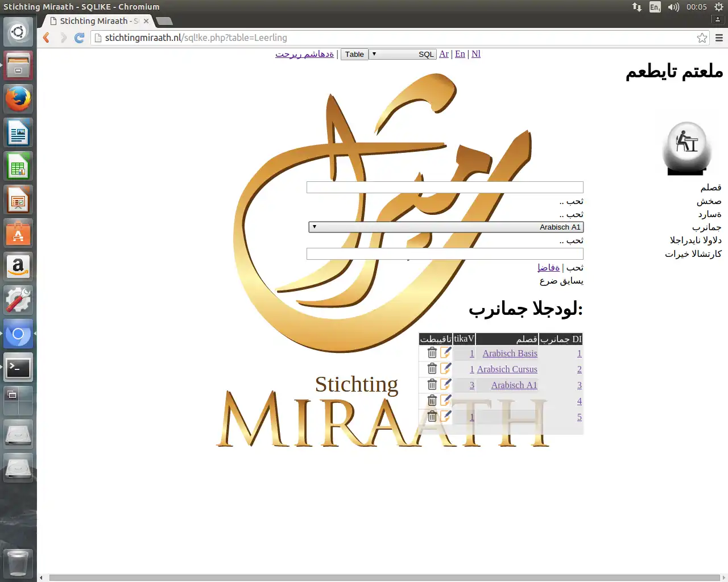Click the student-at-desk icon in sidebar
The width and height of the screenshot is (728, 582).
click(x=687, y=148)
